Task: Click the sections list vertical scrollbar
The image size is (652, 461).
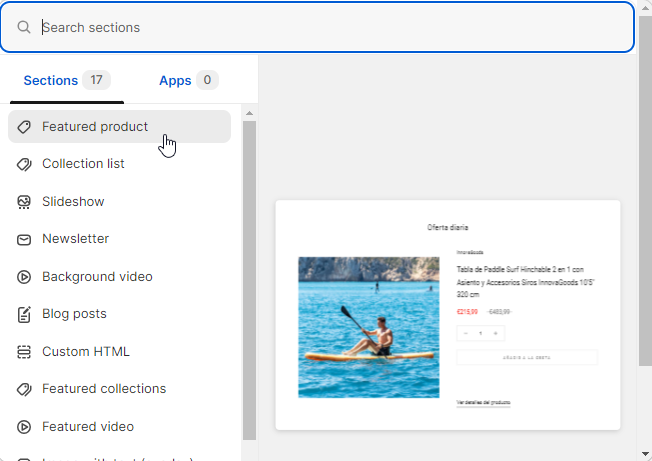Action: [x=249, y=280]
